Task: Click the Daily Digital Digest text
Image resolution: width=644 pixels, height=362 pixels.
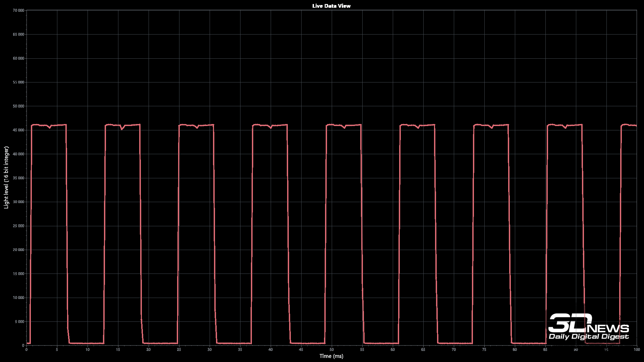Action: [x=588, y=337]
